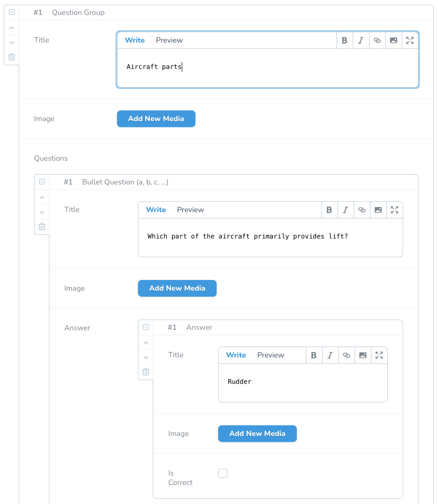The height and width of the screenshot is (504, 438).
Task: Expand Bullet Question title editor to fullscreen
Action: (394, 210)
